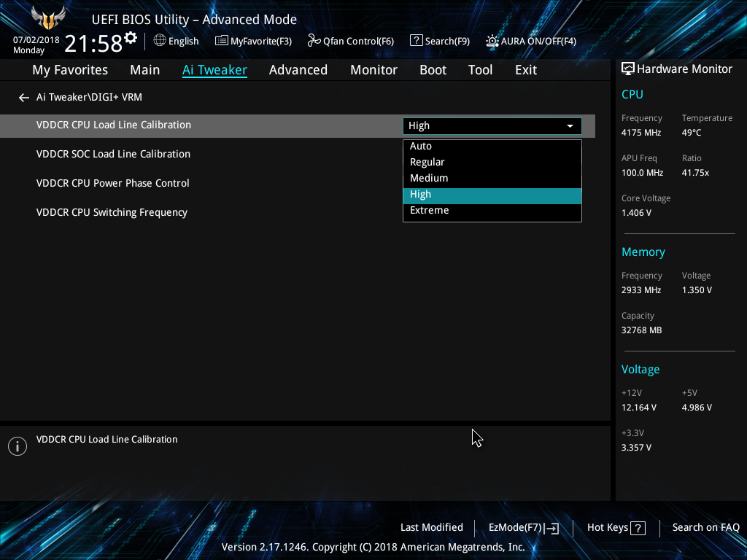Click the Search question-mark icon
The image size is (747, 560).
pyautogui.click(x=416, y=41)
